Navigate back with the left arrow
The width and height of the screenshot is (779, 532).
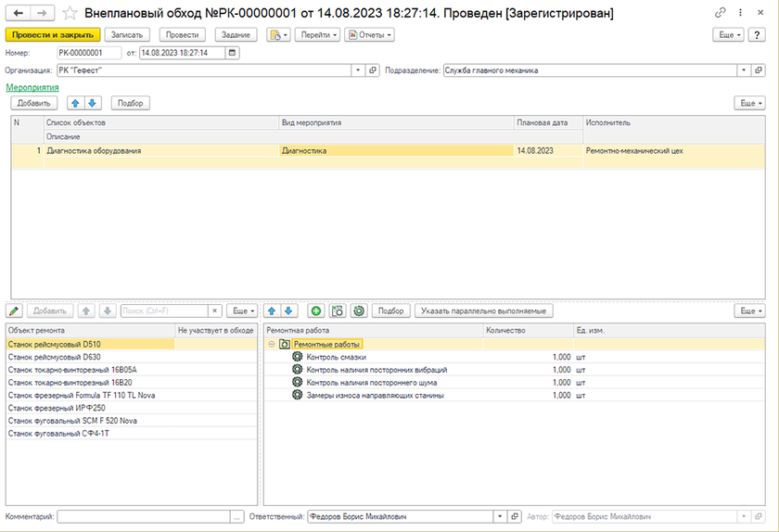coord(18,14)
